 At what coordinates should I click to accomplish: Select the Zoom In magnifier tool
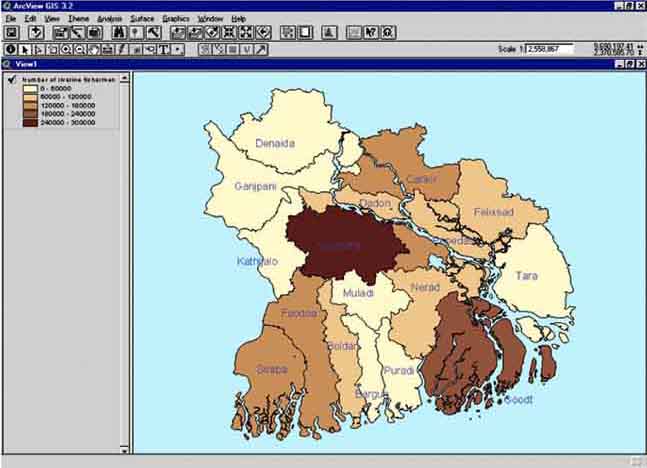tap(66, 48)
